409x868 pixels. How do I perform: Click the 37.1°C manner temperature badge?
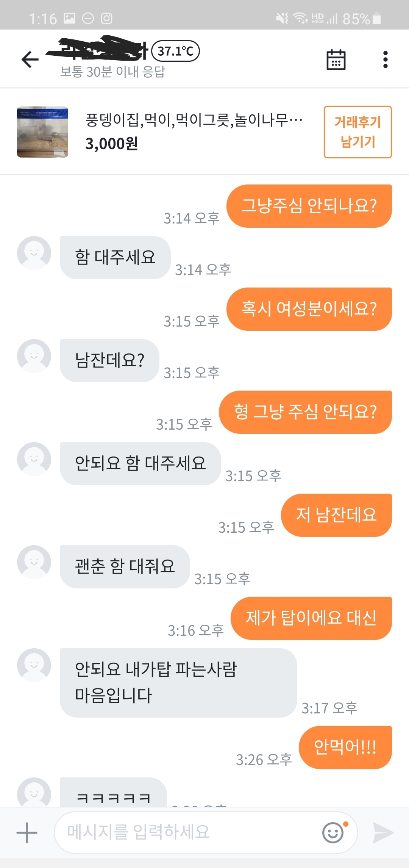click(175, 51)
